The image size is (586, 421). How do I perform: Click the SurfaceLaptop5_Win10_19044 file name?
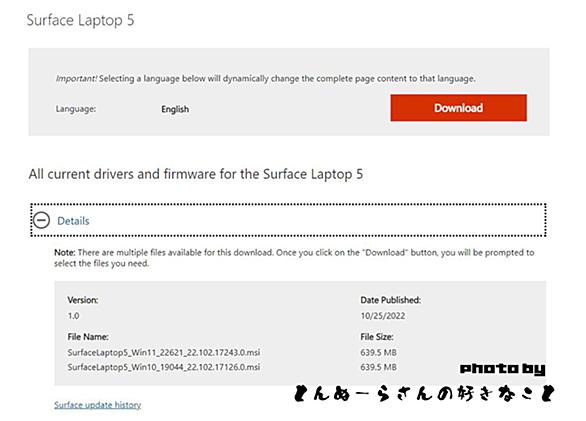pyautogui.click(x=164, y=367)
